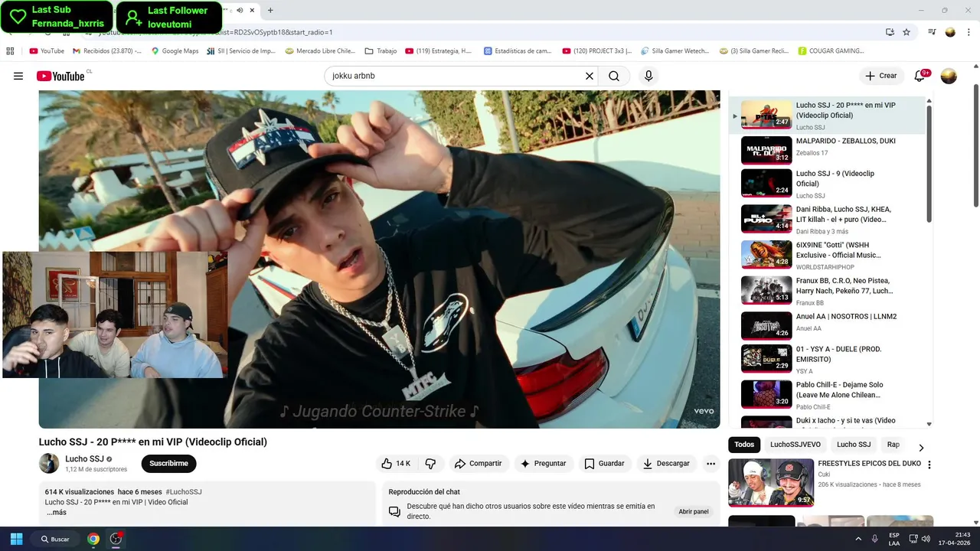This screenshot has width=980, height=551.
Task: Open the YouTube hamburger guide menu
Action: coord(18,76)
